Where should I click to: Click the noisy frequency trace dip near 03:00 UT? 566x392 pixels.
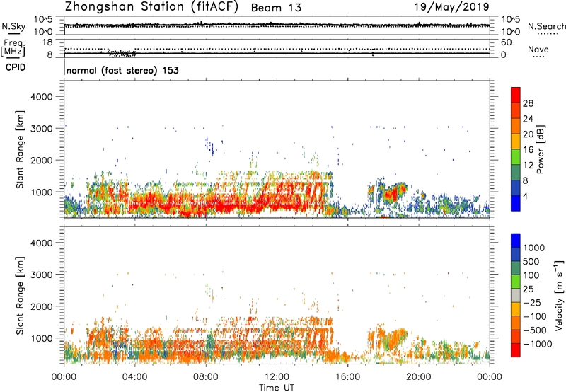tap(122, 53)
